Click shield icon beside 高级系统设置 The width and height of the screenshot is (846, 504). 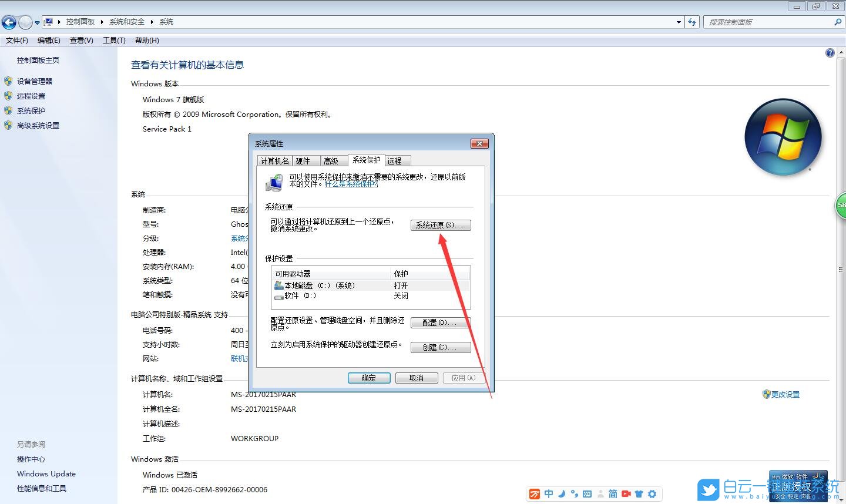pos(8,125)
